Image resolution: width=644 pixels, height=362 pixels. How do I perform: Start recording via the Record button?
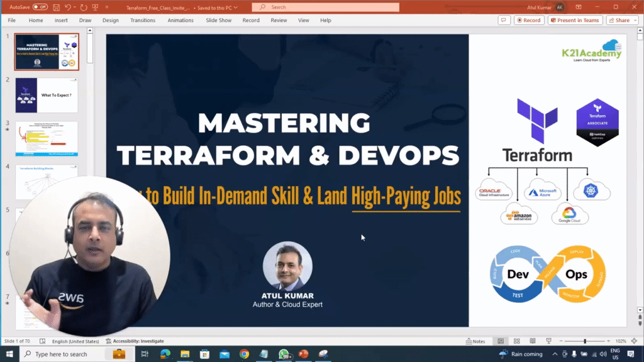tap(529, 19)
